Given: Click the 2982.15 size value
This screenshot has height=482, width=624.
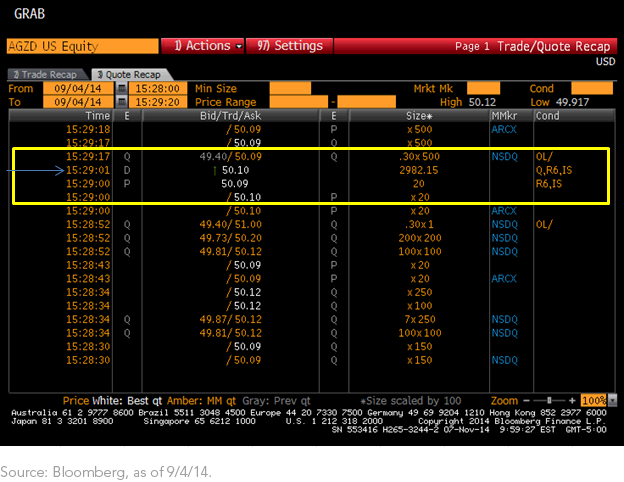Looking at the screenshot, I should [x=419, y=170].
